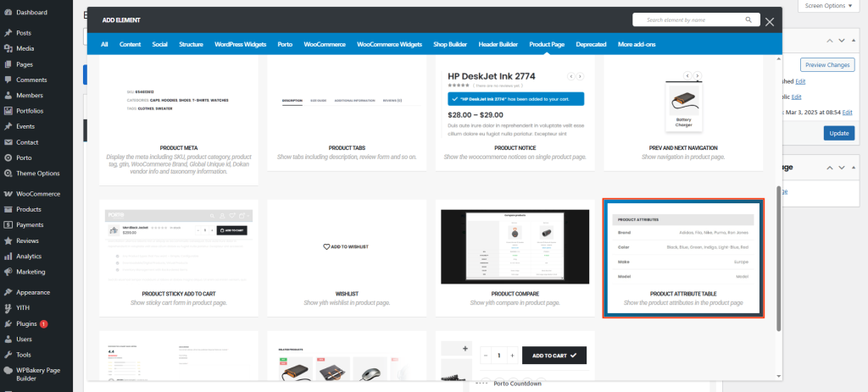Collapse the Publish panel with triangle toggle

pyautogui.click(x=855, y=40)
